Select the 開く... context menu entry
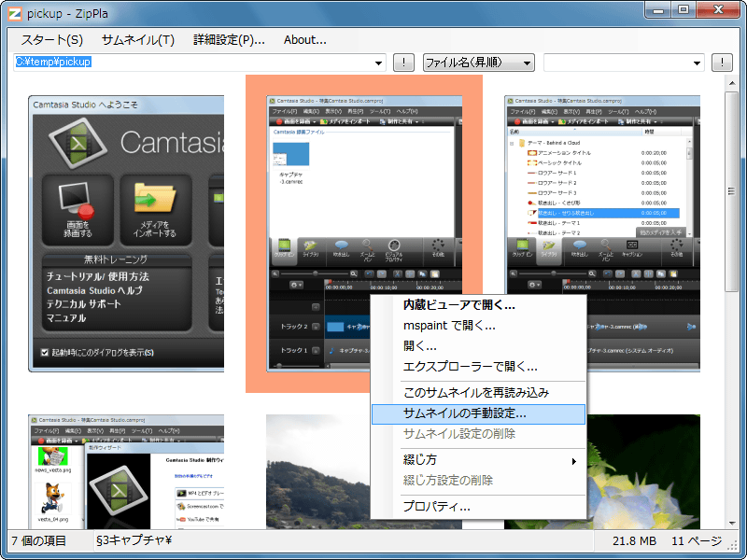Viewport: 747px width, 560px height. point(478,346)
